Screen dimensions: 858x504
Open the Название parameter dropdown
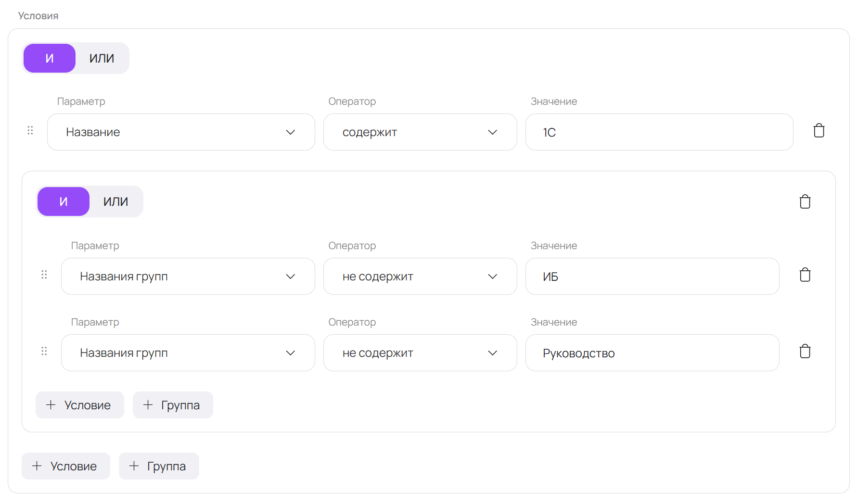click(181, 132)
